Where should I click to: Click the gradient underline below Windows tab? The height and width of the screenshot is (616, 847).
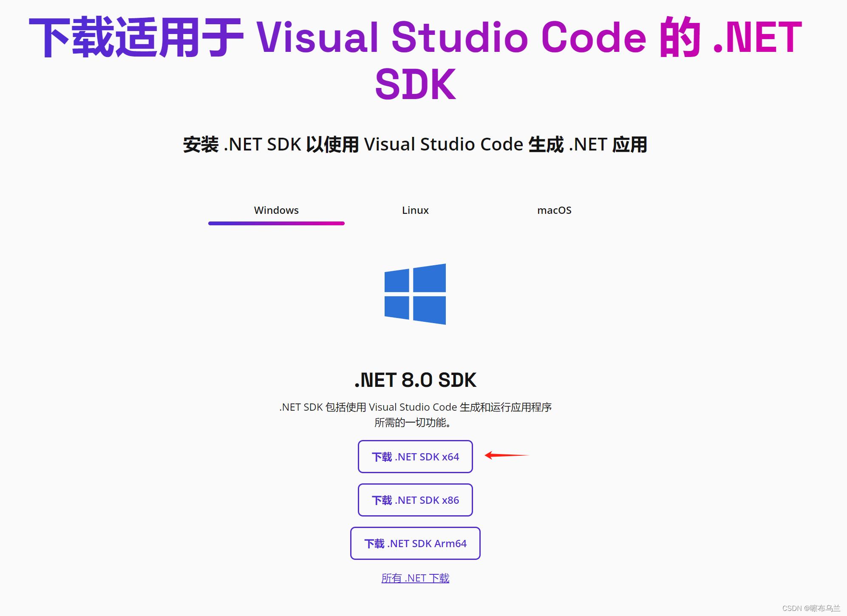(276, 223)
